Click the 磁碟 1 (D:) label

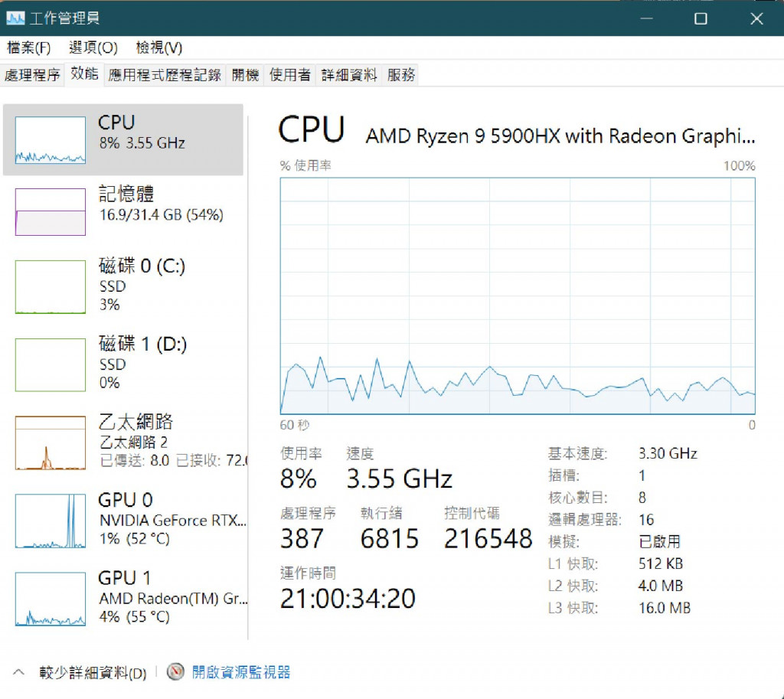click(x=142, y=344)
